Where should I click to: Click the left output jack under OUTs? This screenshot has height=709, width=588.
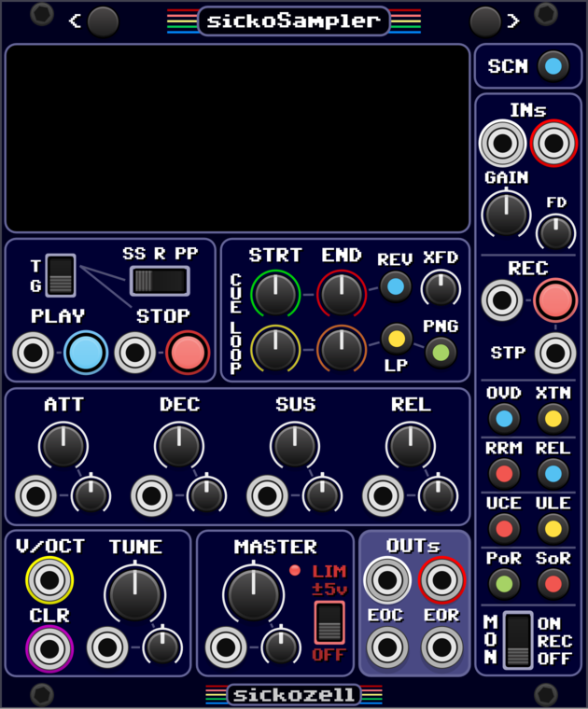[387, 580]
